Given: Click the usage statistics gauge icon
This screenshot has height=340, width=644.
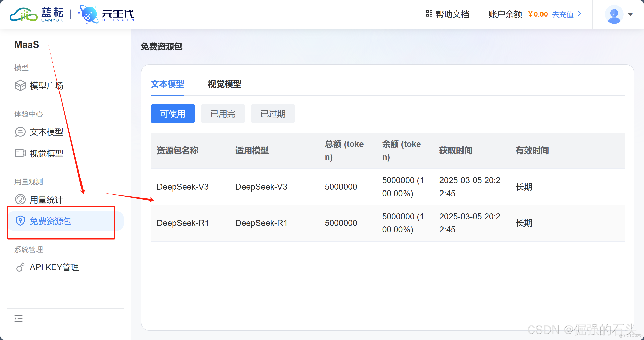Looking at the screenshot, I should (x=20, y=199).
